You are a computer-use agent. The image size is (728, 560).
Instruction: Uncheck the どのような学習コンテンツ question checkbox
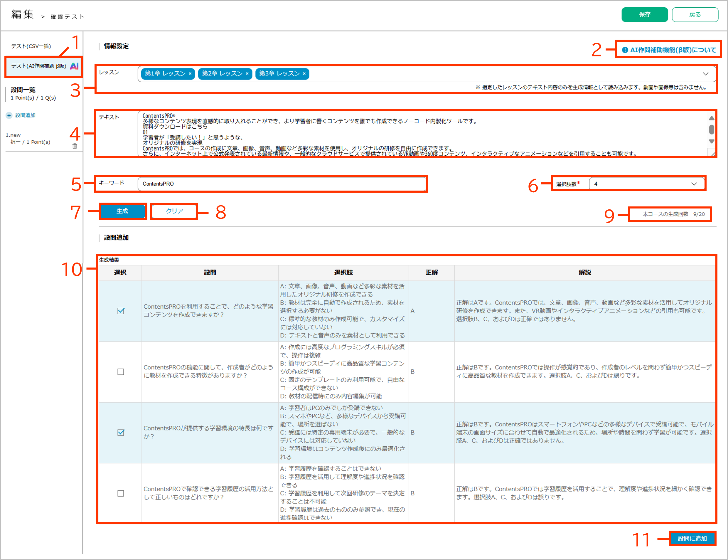[x=121, y=311]
